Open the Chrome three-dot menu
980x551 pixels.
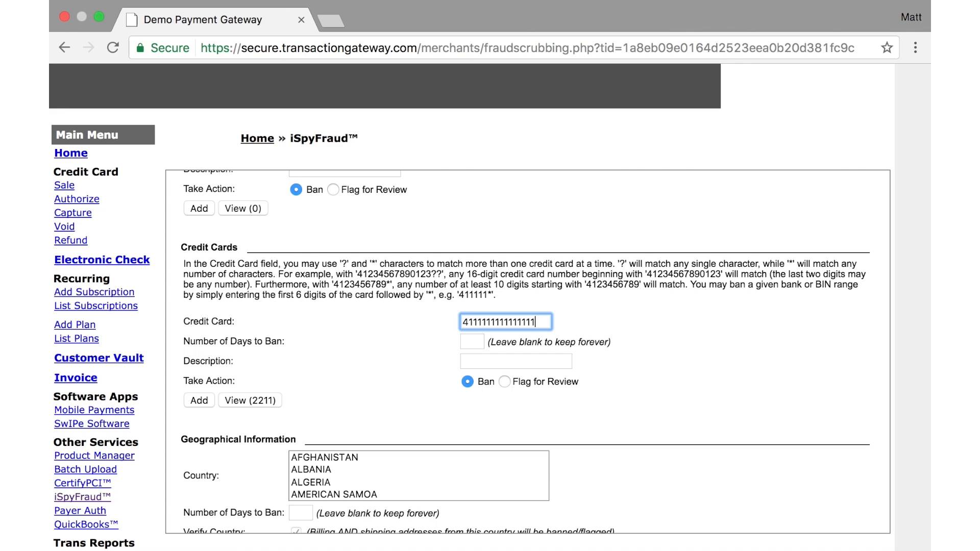pos(915,47)
